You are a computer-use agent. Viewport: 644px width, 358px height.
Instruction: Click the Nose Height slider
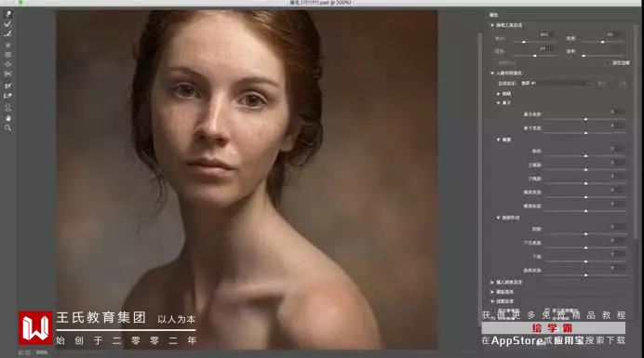click(x=585, y=119)
